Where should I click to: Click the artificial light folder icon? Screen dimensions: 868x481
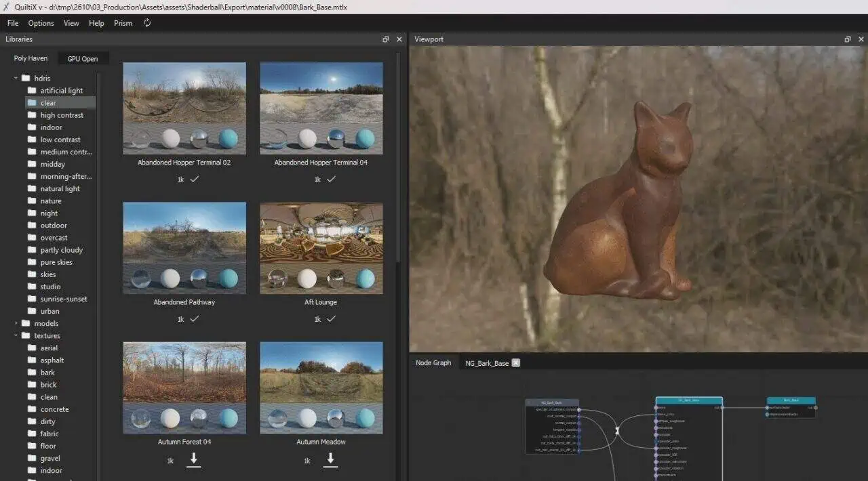32,90
